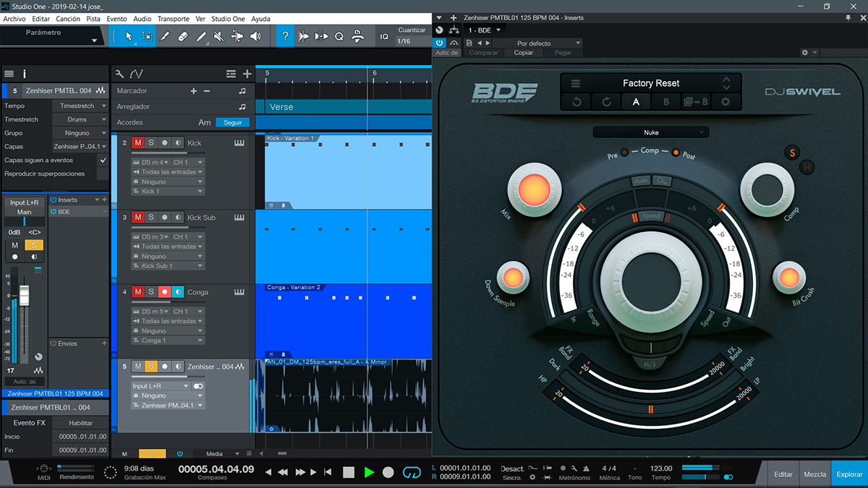This screenshot has width=868, height=488.
Task: Click the BDE redo arrow
Action: [607, 102]
